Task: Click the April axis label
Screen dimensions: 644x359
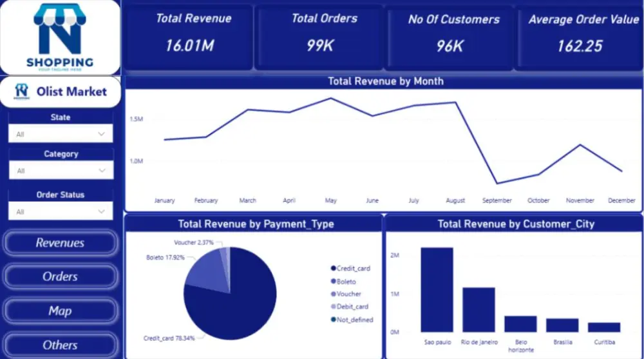Action: tap(289, 200)
